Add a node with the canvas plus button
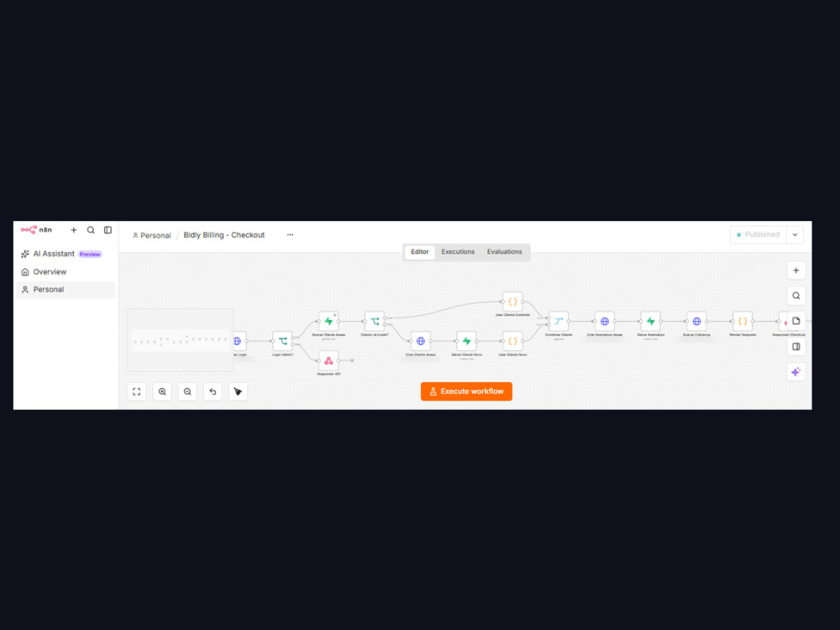Viewport: 840px width, 630px height. coord(796,270)
